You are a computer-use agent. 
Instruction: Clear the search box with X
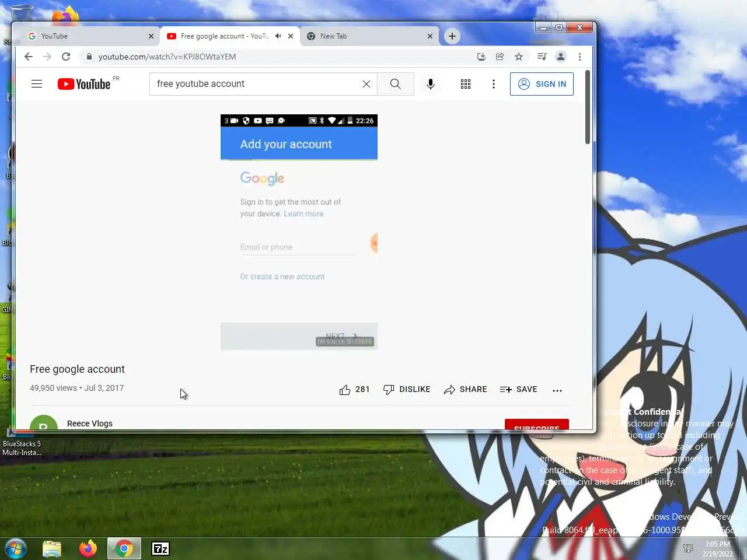pyautogui.click(x=366, y=84)
